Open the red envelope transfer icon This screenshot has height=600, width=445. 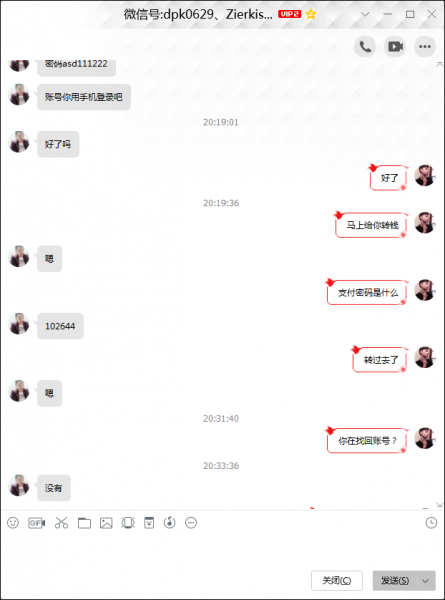tap(149, 523)
